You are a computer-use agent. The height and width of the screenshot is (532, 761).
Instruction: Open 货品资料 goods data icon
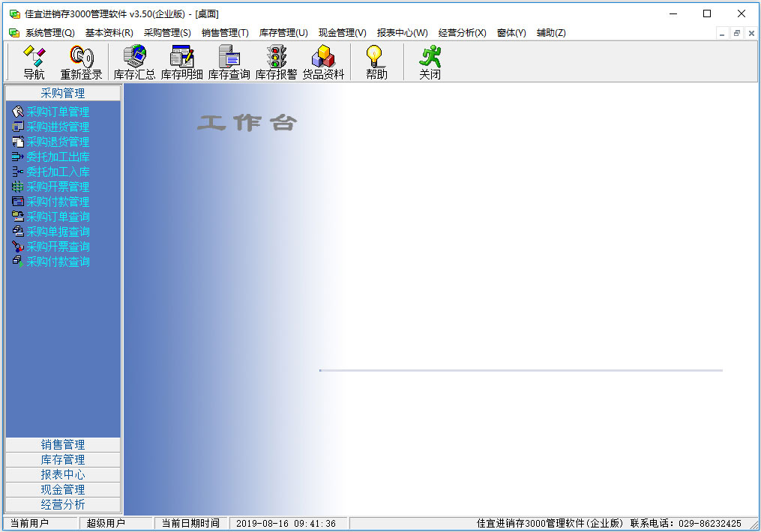(323, 62)
